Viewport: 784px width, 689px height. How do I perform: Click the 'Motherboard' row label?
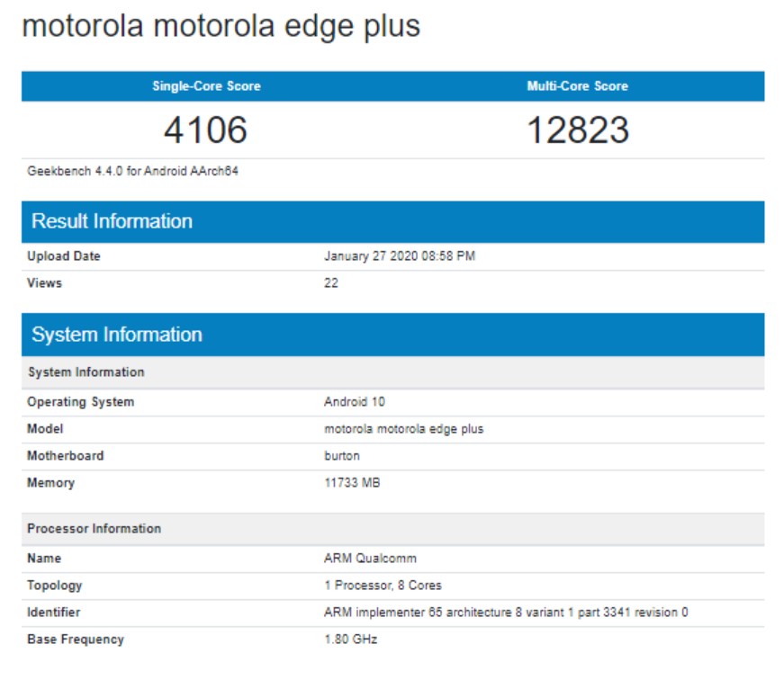pyautogui.click(x=66, y=456)
